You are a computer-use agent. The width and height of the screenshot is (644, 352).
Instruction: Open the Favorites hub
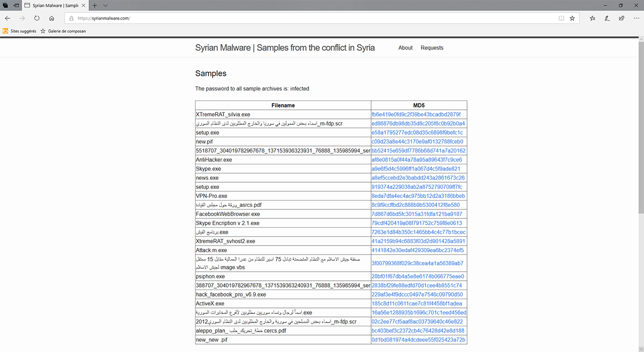592,17
